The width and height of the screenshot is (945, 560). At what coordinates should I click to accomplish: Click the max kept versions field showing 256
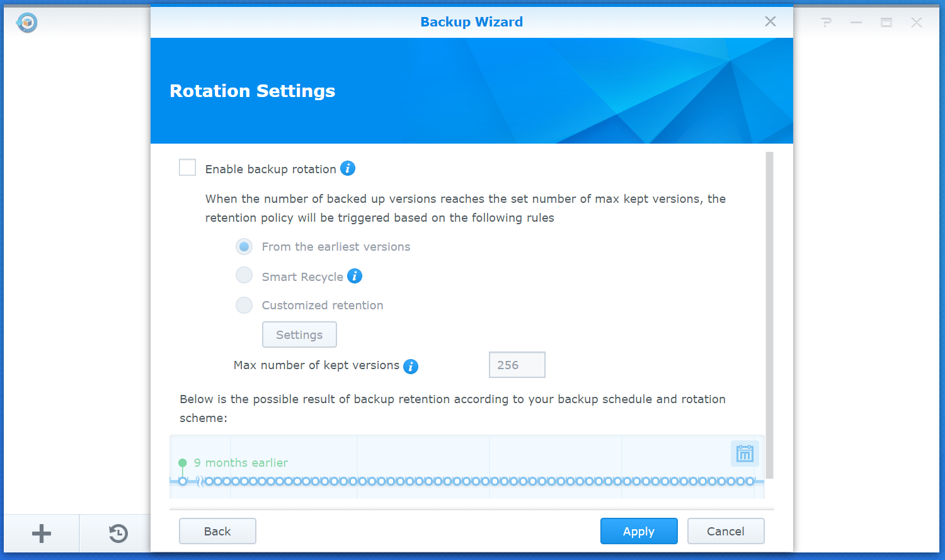517,365
